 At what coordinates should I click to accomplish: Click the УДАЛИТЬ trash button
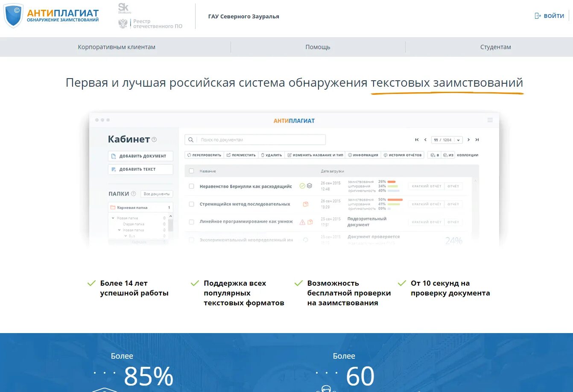pos(272,155)
